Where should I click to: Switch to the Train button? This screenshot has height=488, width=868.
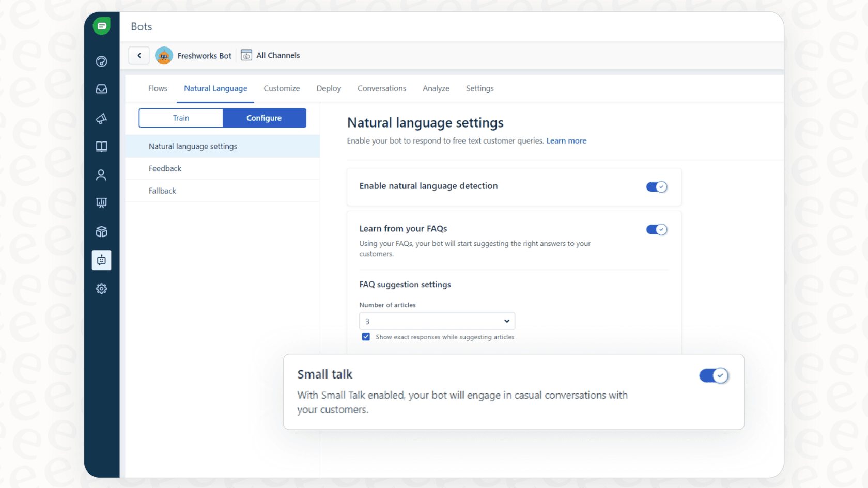[180, 118]
